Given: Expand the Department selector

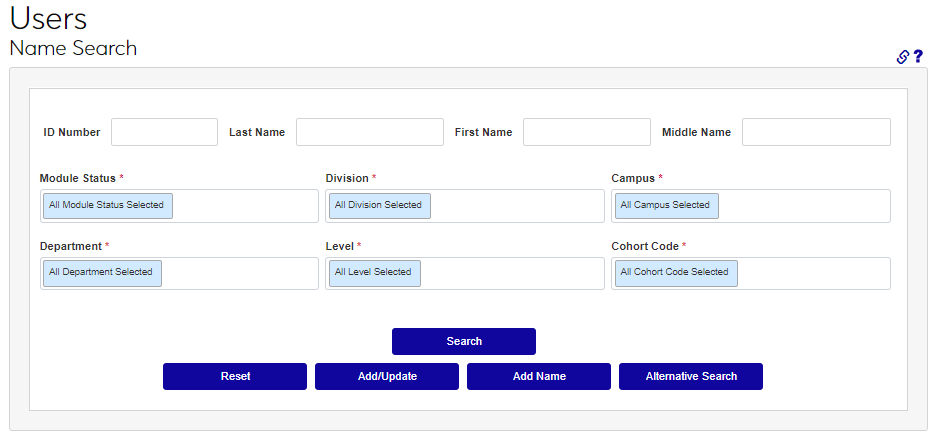Looking at the screenshot, I should tap(239, 273).
